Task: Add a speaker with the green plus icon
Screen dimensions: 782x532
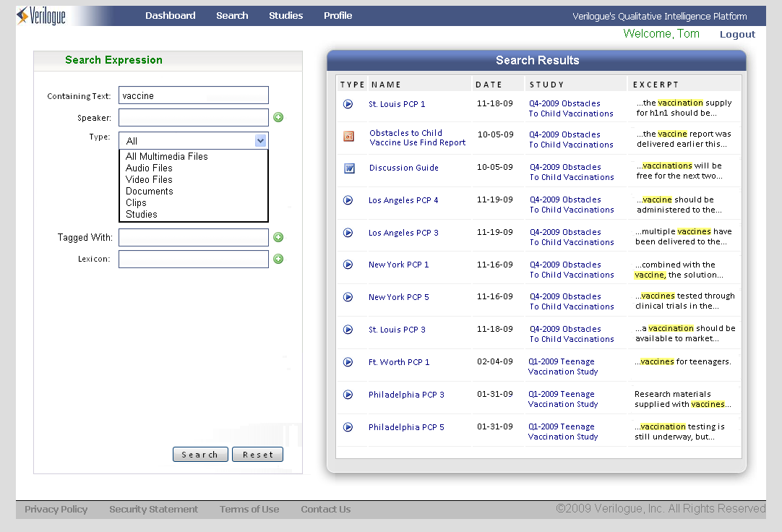Action: (278, 118)
